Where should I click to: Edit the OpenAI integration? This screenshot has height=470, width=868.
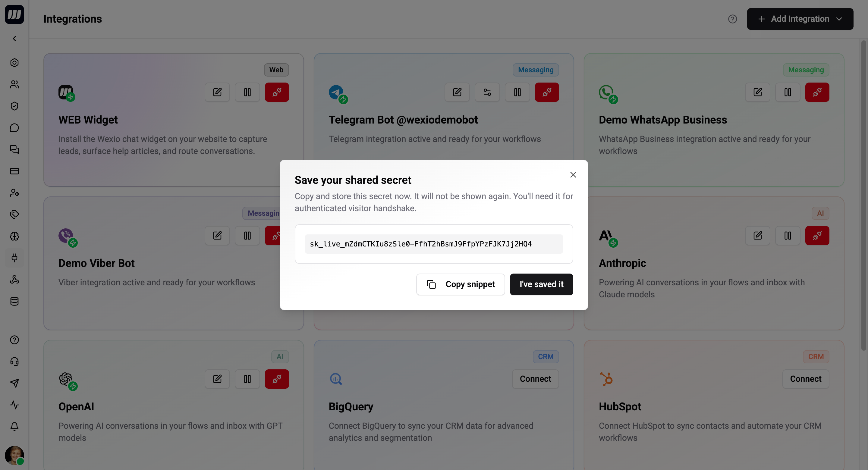pos(217,379)
